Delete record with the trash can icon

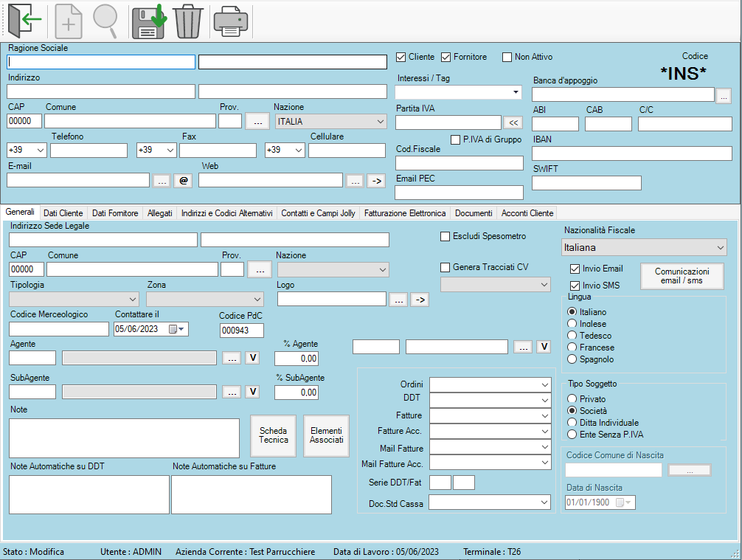click(188, 21)
